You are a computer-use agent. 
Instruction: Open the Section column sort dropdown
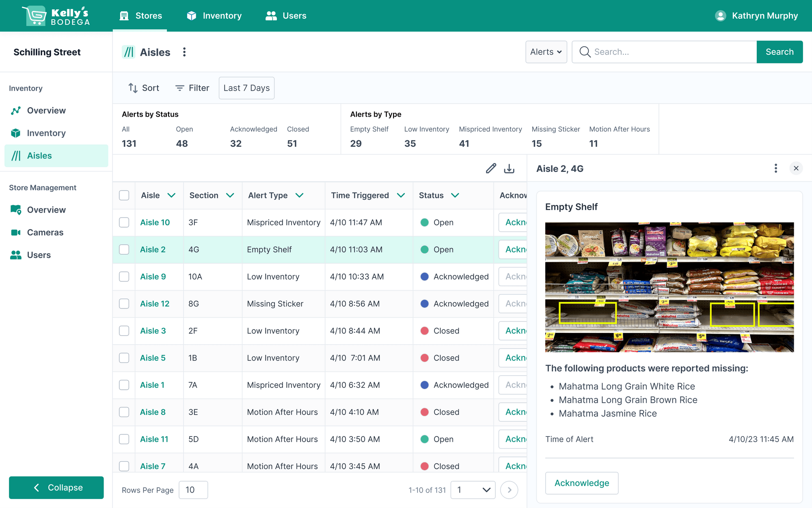(231, 195)
